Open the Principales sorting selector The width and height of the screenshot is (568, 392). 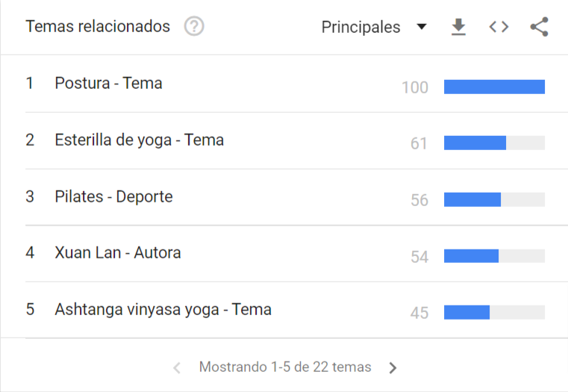point(374,27)
